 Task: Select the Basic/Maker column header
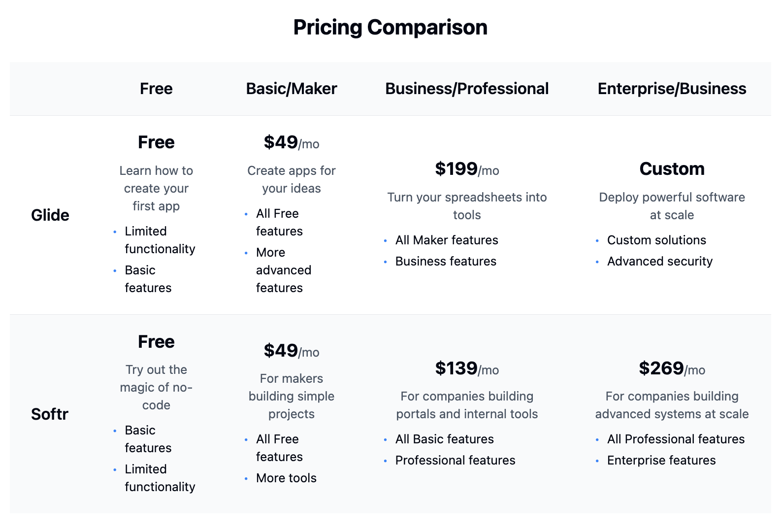click(291, 89)
